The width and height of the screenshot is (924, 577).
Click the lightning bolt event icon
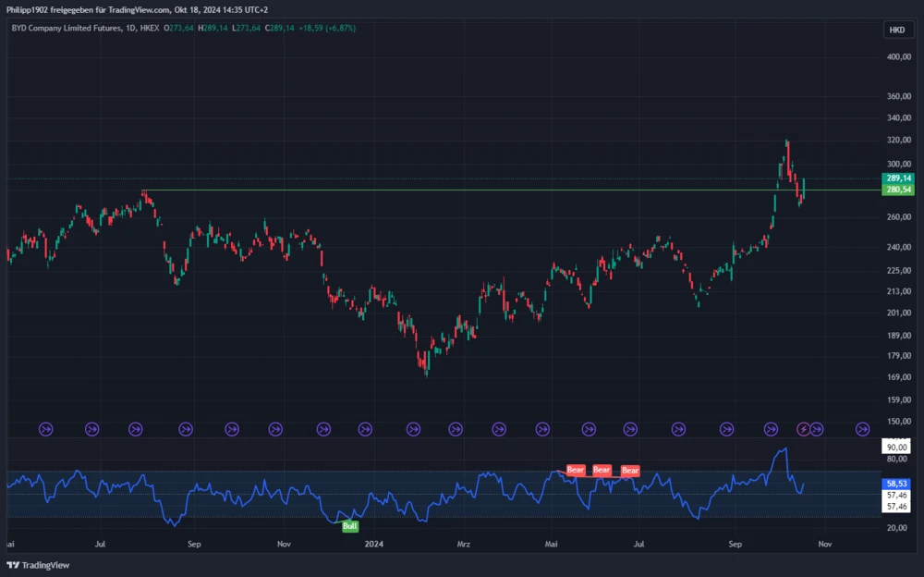(x=803, y=429)
